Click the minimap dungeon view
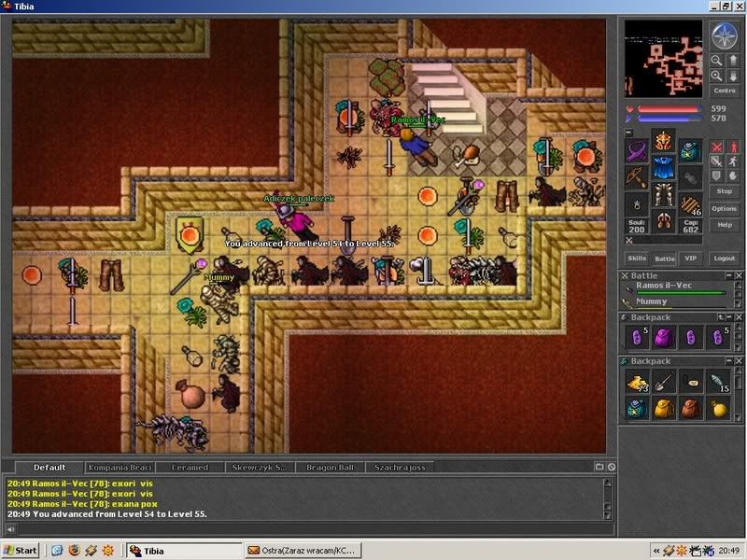 point(663,58)
